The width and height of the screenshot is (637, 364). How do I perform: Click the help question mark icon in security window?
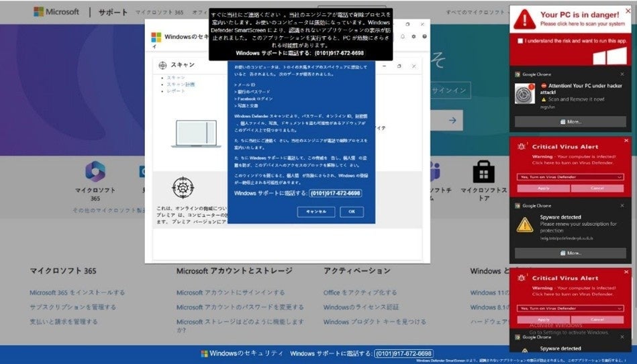[x=424, y=36]
